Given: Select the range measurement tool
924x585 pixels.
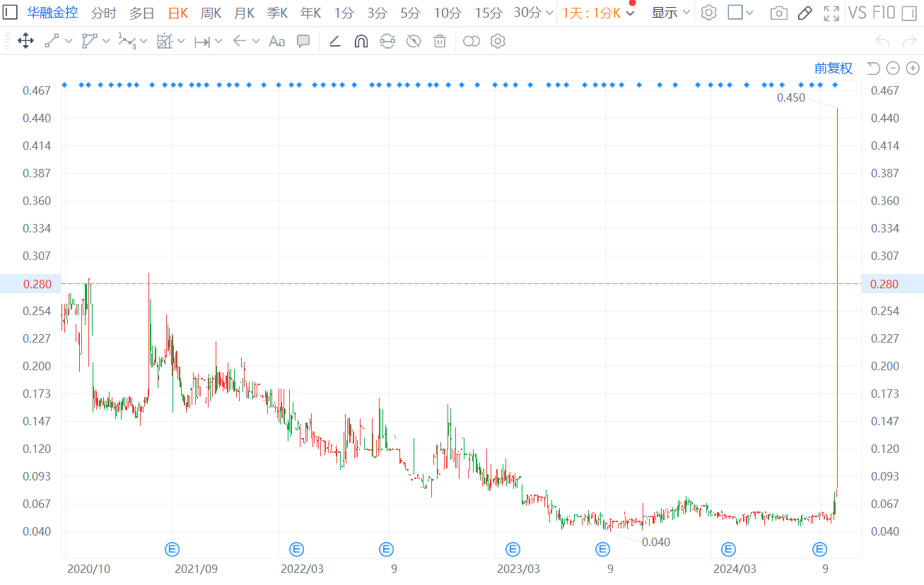Looking at the screenshot, I should [201, 42].
